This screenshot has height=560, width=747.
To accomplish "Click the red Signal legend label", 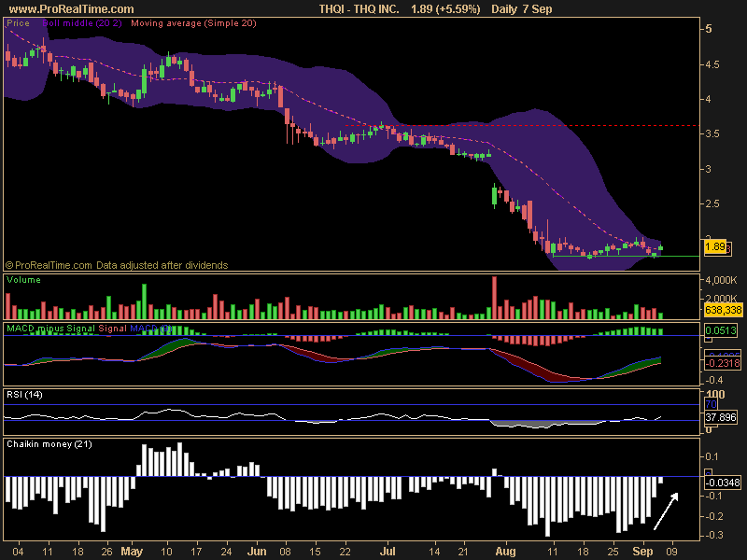I will (x=112, y=329).
